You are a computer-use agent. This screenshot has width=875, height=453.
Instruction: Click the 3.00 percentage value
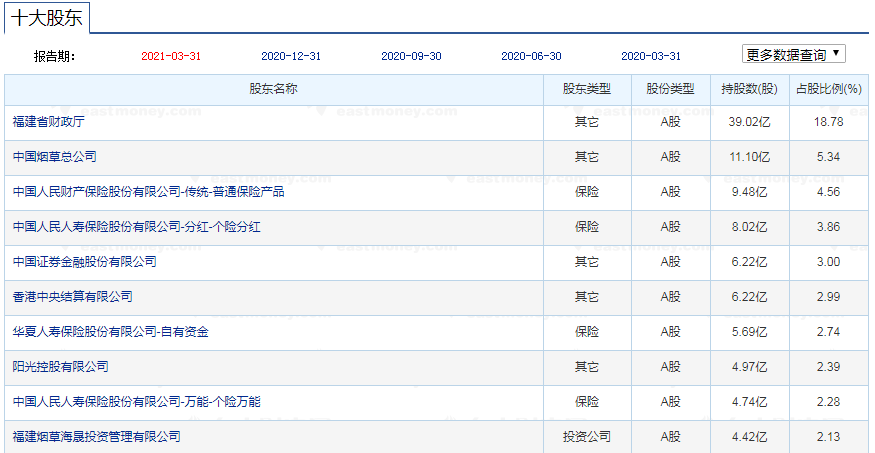click(829, 262)
